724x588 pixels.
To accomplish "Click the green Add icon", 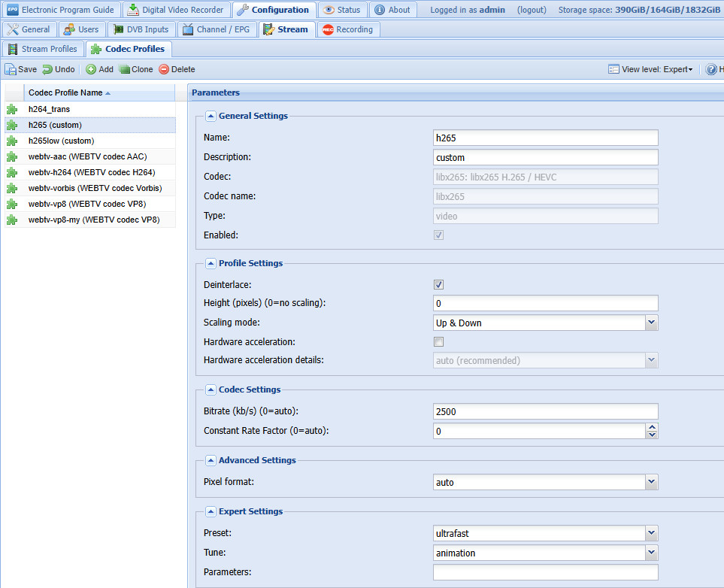I will coord(91,69).
